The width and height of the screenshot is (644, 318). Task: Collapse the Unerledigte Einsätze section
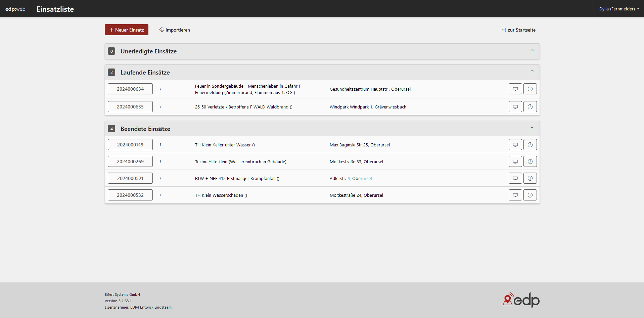(x=532, y=51)
